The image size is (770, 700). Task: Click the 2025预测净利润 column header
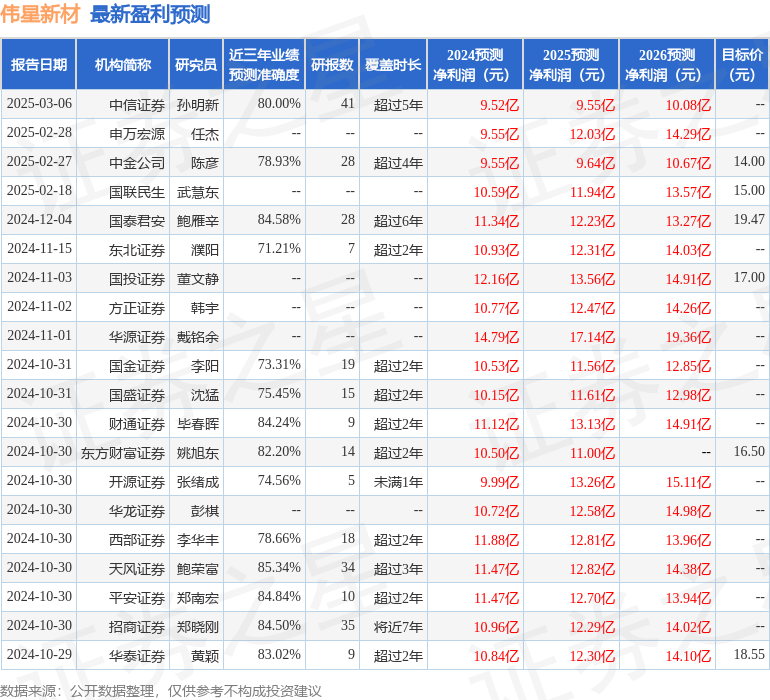coord(571,65)
